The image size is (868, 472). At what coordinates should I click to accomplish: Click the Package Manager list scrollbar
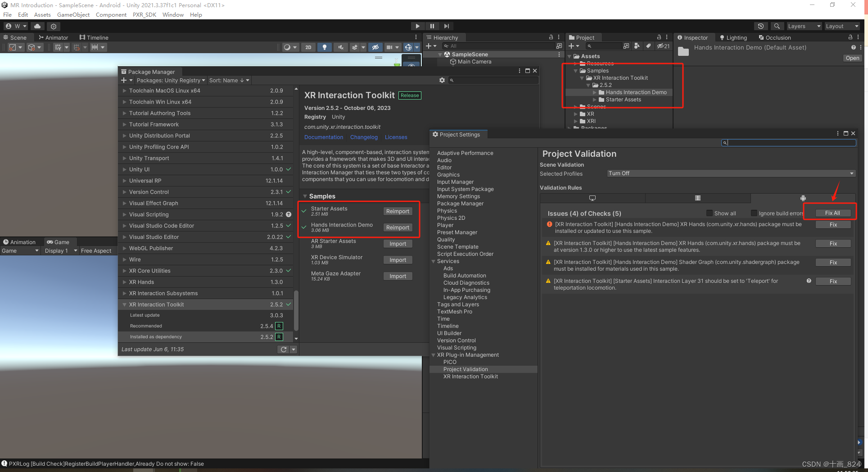[x=296, y=311]
